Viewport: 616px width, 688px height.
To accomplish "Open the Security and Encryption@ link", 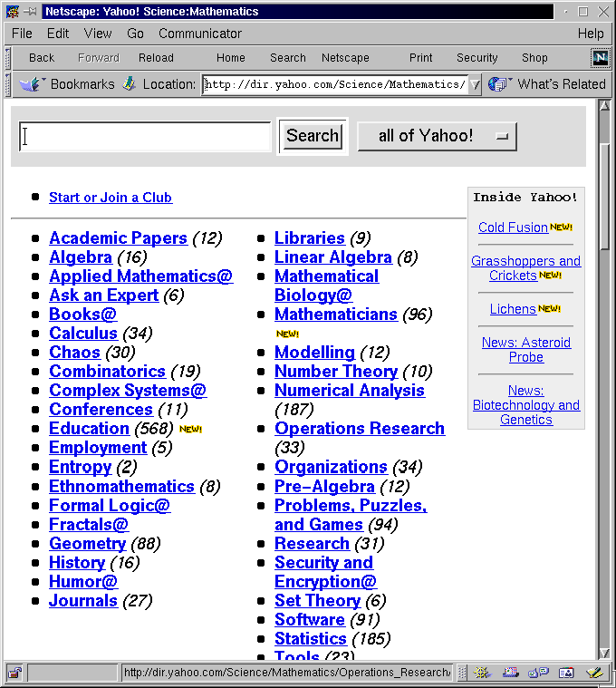I will 326,572.
